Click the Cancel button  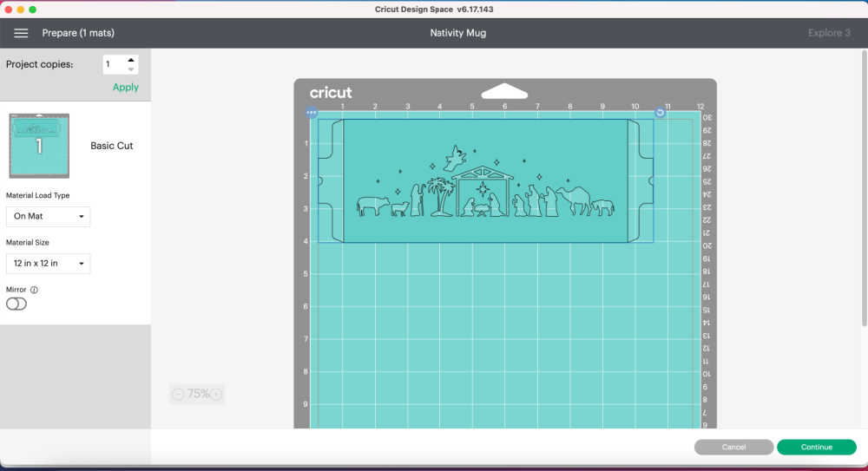coord(733,447)
